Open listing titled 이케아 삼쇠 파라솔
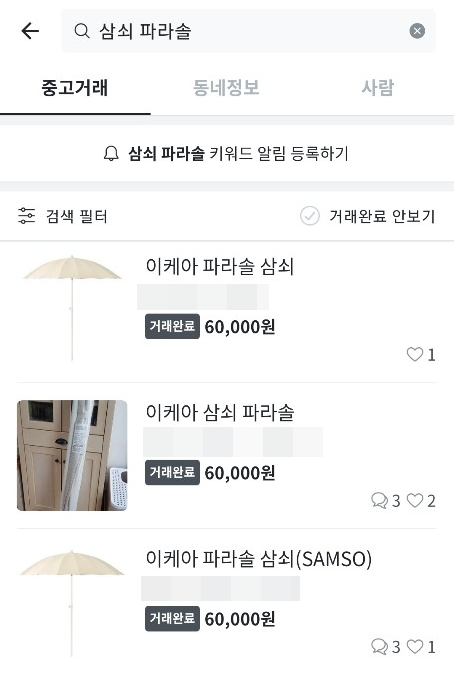The height and width of the screenshot is (679, 455). (220, 412)
